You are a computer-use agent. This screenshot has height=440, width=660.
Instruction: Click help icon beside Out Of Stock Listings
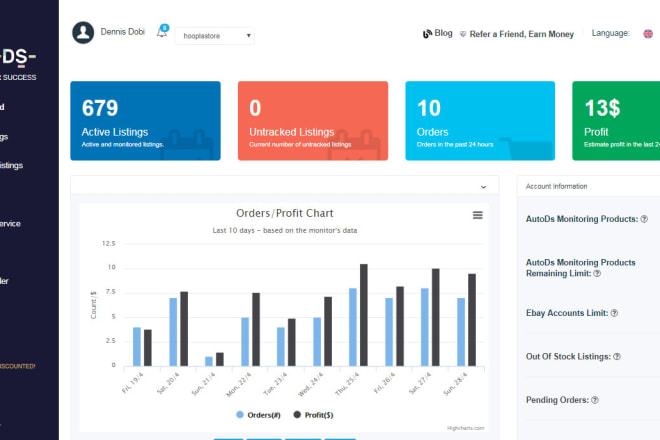(x=617, y=357)
